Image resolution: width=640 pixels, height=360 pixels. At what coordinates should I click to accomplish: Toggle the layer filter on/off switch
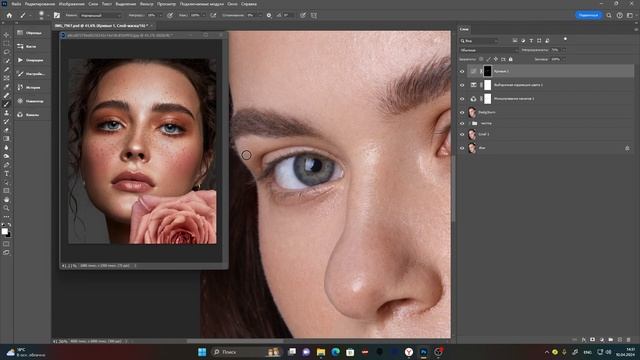click(x=565, y=39)
